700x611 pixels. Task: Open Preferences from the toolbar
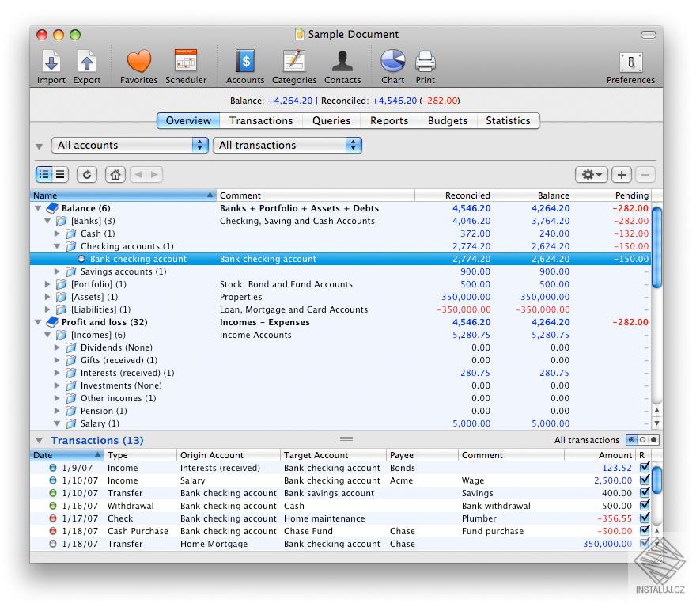(630, 63)
